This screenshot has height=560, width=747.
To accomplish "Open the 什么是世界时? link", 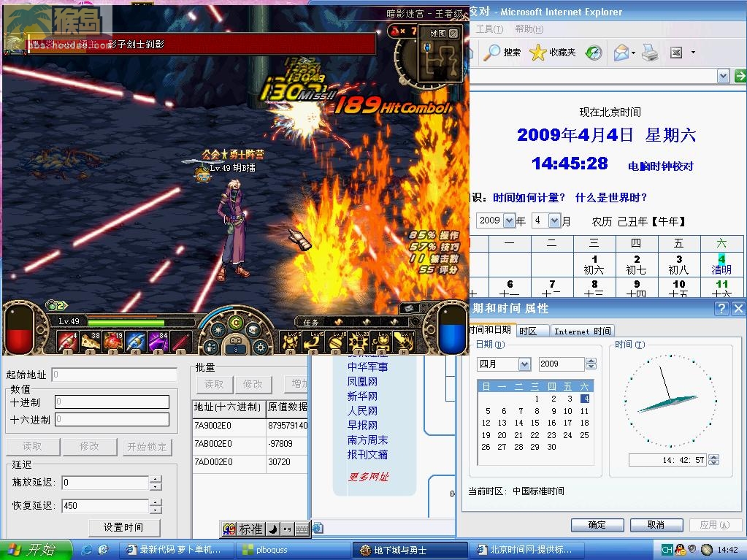I will (610, 198).
